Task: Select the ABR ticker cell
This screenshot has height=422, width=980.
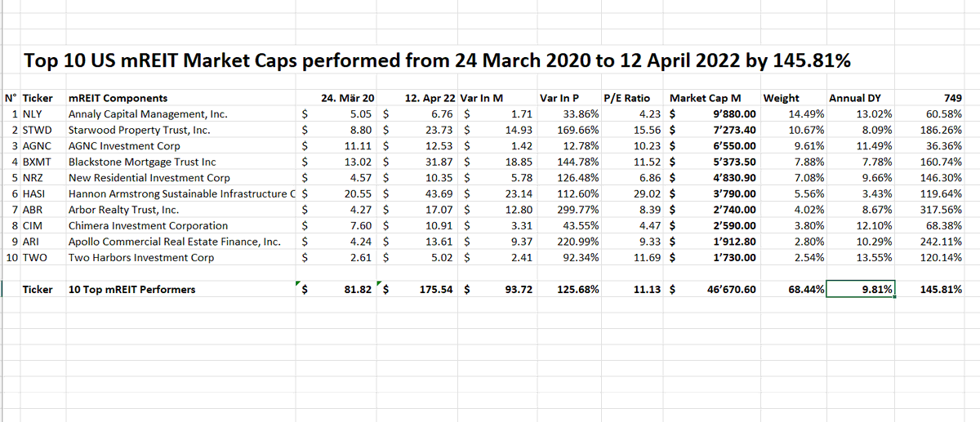Action: tap(33, 210)
